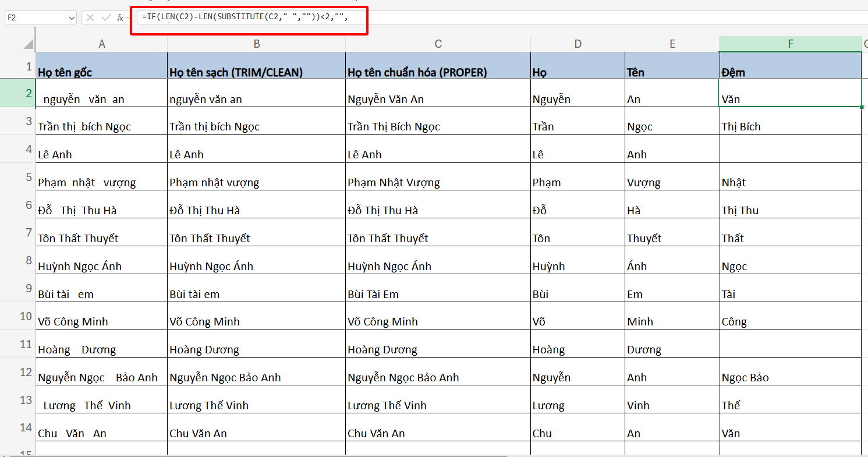Viewport: 868px width, 457px height.
Task: Click the Cancel X icon in the formula bar
Action: coord(90,17)
